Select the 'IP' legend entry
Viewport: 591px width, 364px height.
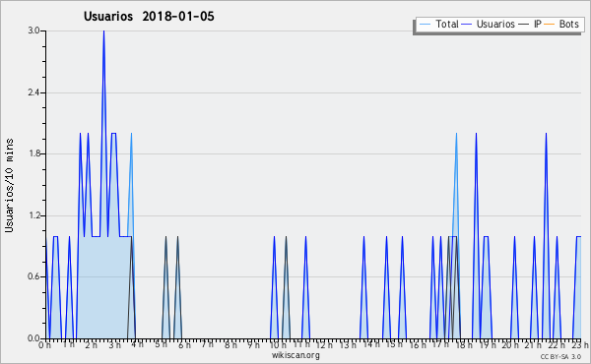(538, 24)
